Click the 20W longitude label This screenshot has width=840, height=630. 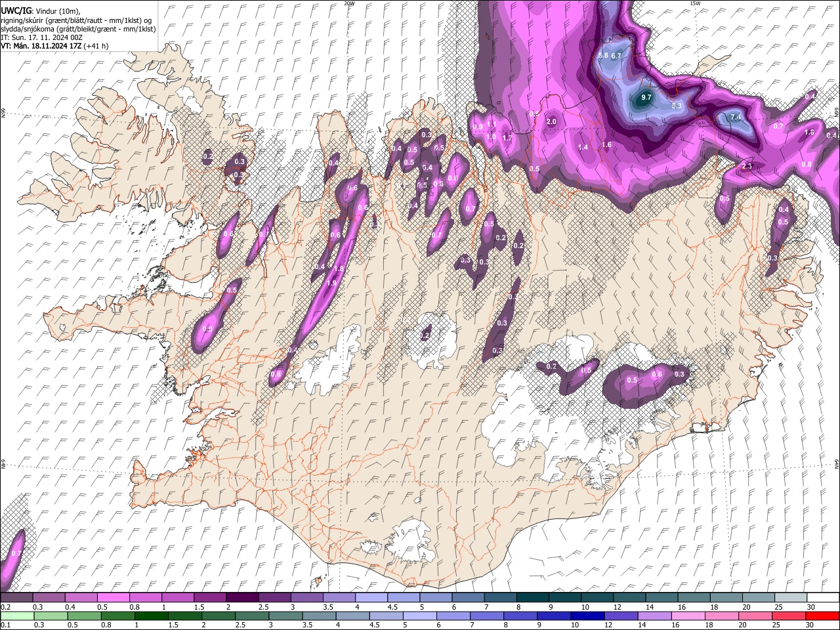(x=349, y=3)
